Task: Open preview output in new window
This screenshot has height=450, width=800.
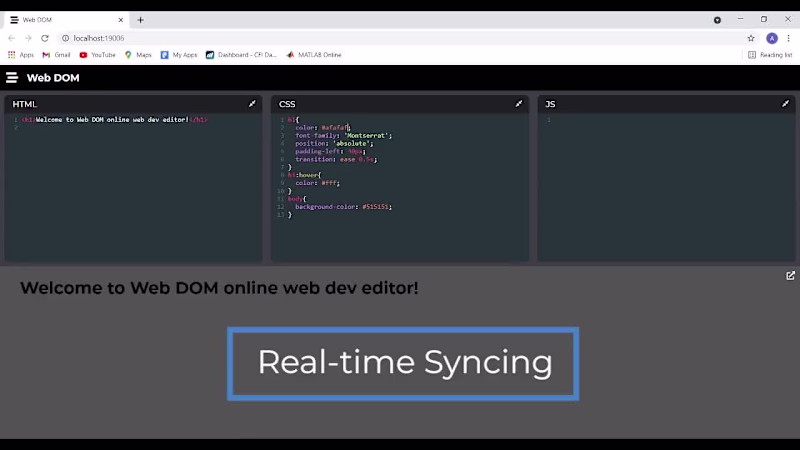Action: coord(790,276)
